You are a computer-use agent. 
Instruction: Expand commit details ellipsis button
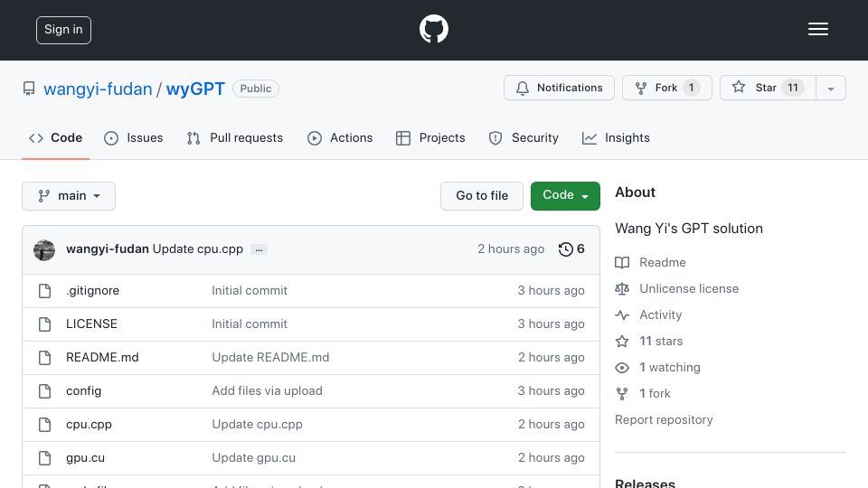click(x=259, y=249)
